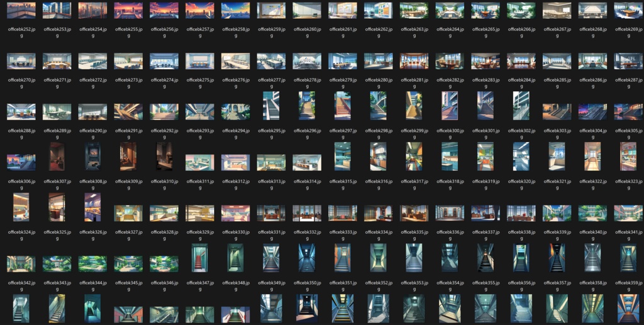Image resolution: width=644 pixels, height=325 pixels.
Task: Select the officebk270.jpg meeting room thumbnail
Action: pos(21,61)
